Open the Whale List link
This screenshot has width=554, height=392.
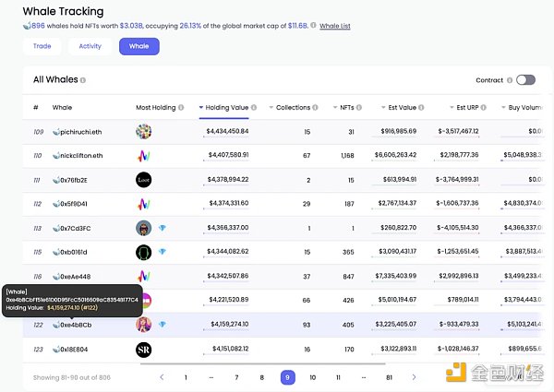tap(334, 26)
